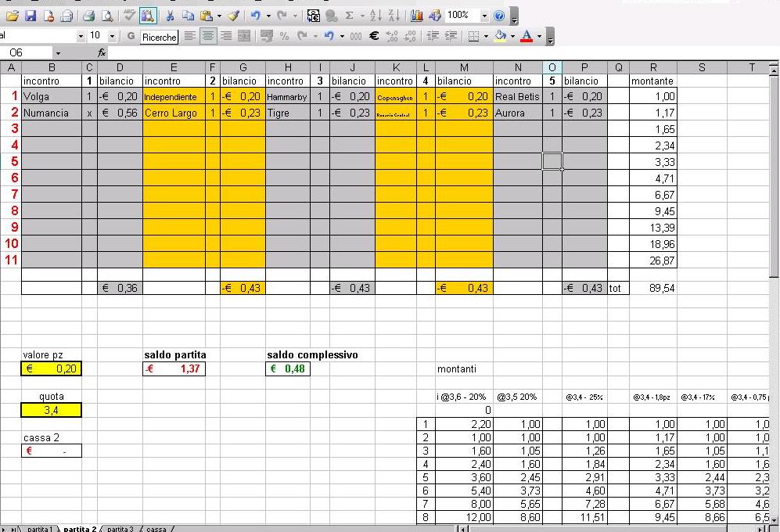780x532 pixels.
Task: Click the Euro Conversion icon
Action: (314, 16)
